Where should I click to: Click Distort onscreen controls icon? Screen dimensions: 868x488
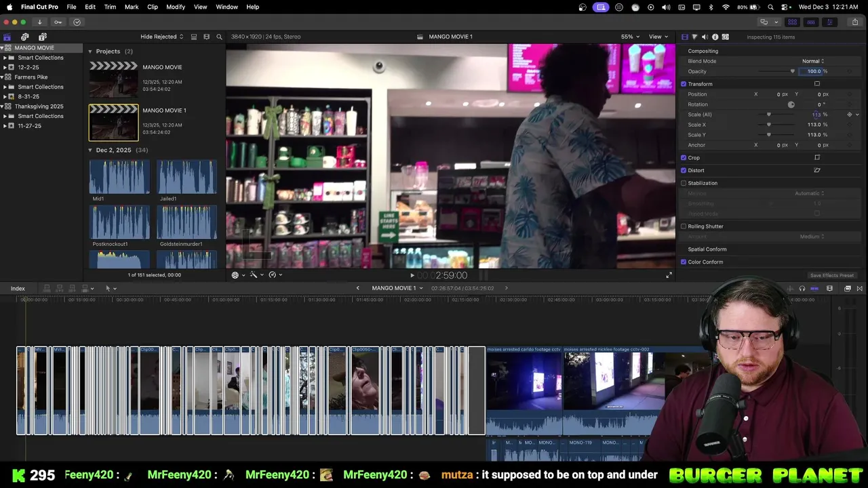pos(817,170)
